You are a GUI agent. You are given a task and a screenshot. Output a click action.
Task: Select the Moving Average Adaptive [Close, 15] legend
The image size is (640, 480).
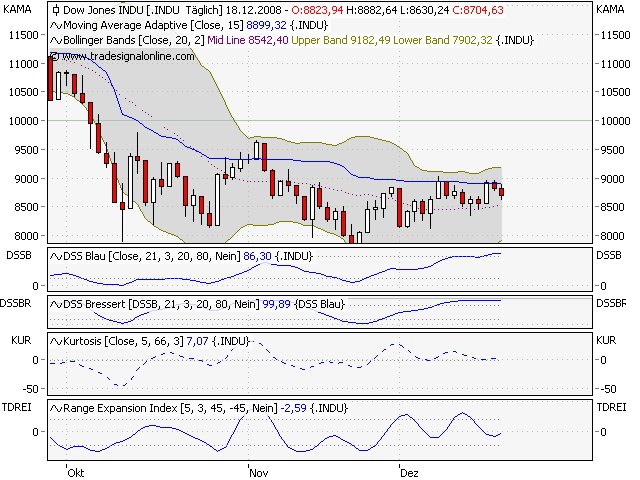tap(153, 26)
